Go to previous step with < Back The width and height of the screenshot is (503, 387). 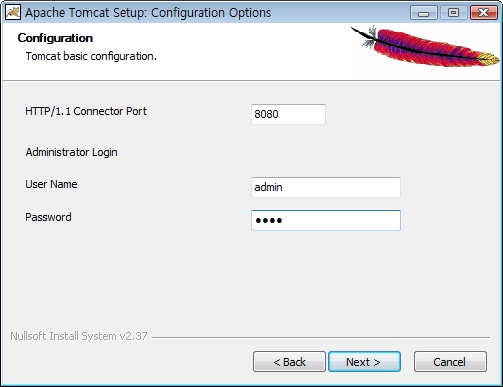[289, 362]
